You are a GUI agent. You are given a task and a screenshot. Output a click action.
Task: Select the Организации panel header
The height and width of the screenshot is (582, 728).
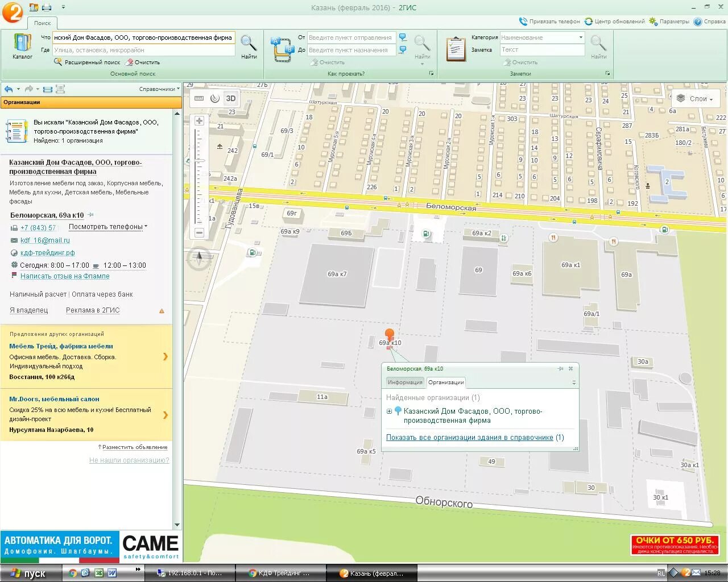click(91, 102)
